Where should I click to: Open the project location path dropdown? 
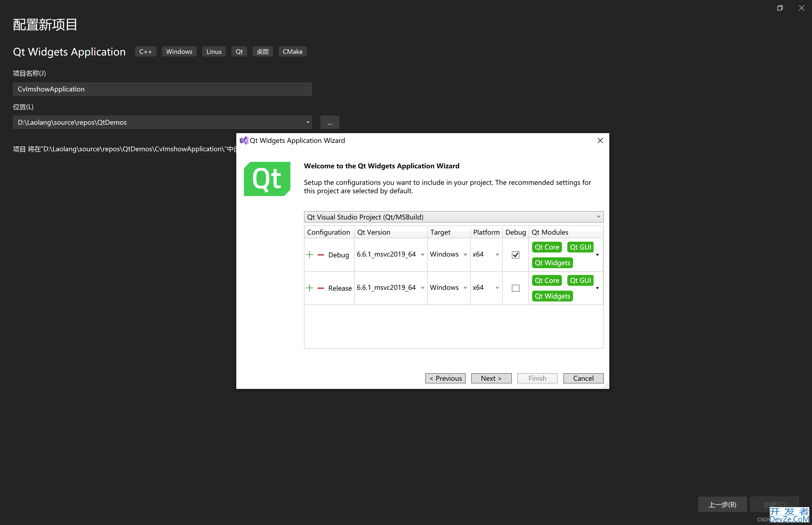pyautogui.click(x=307, y=122)
